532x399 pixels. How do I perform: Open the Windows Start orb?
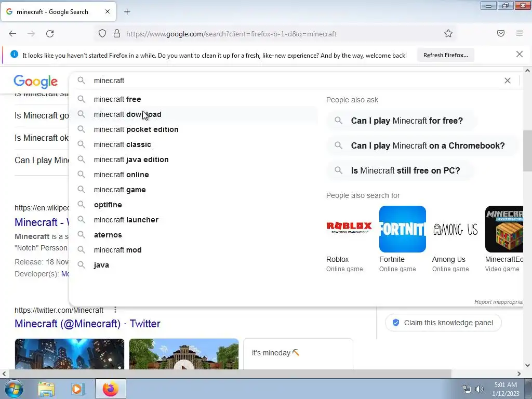click(x=14, y=389)
